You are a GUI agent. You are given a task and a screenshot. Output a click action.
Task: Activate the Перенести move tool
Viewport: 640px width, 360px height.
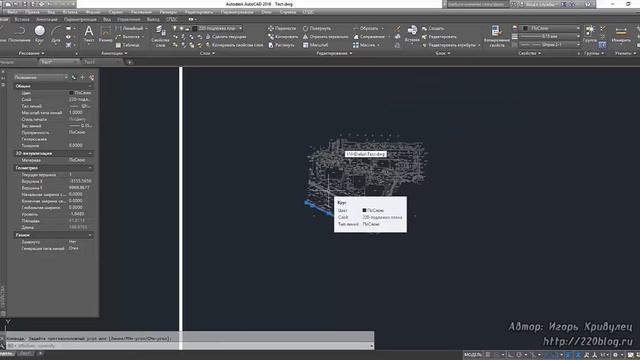click(x=282, y=29)
